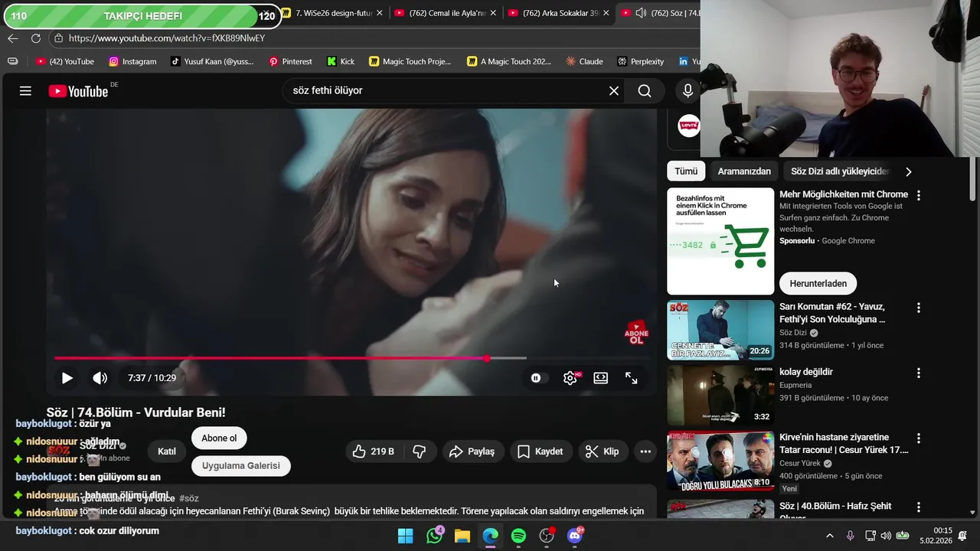Image resolution: width=980 pixels, height=551 pixels.
Task: Close the Arka Sokaklar tab
Action: 606,13
